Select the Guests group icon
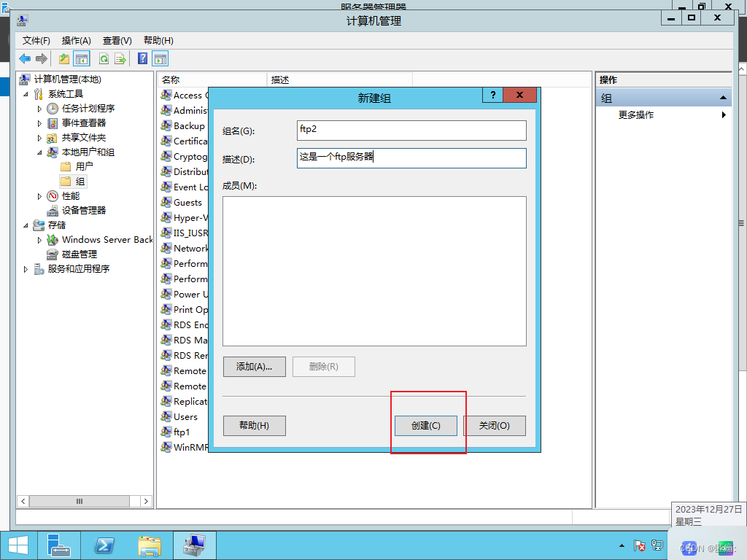 166,203
